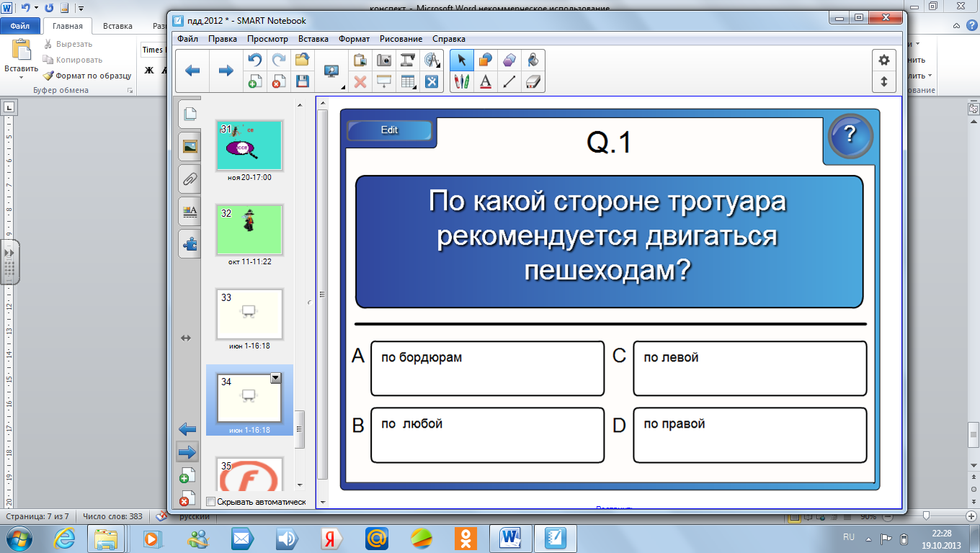Screen dimensions: 980x553
Task: Select the Lines tool
Action: click(x=509, y=81)
